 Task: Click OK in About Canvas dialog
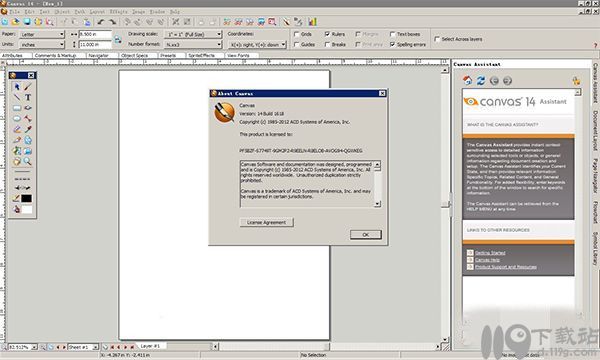365,235
